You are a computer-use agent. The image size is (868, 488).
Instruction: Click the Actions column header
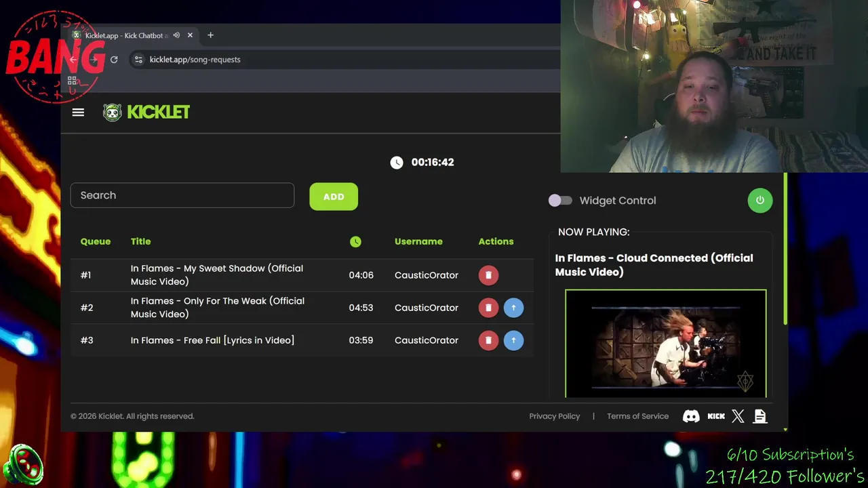pyautogui.click(x=496, y=241)
